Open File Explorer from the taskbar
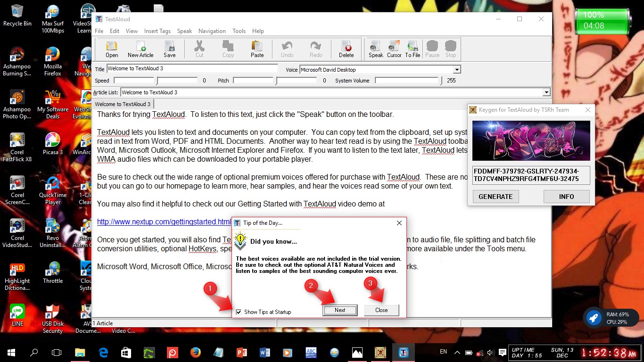 pyautogui.click(x=80, y=352)
